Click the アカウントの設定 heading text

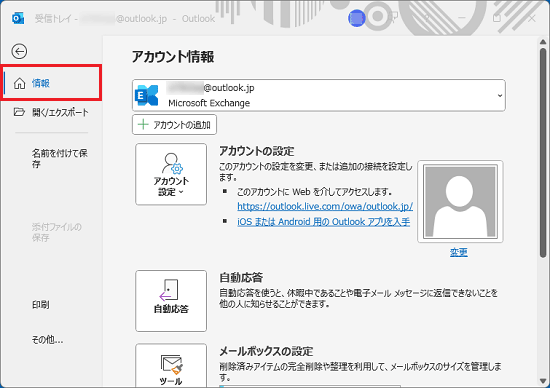(257, 151)
